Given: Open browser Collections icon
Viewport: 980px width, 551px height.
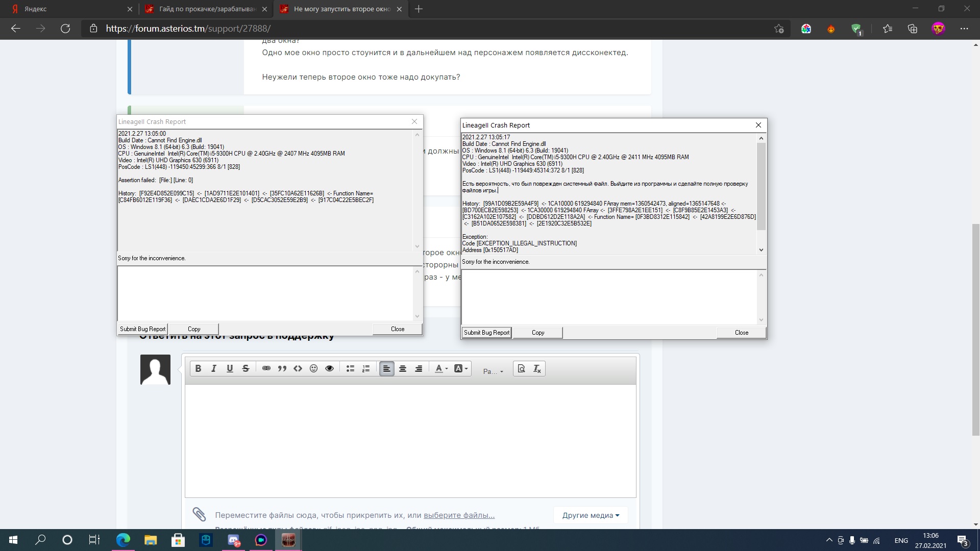Looking at the screenshot, I should pos(913,29).
